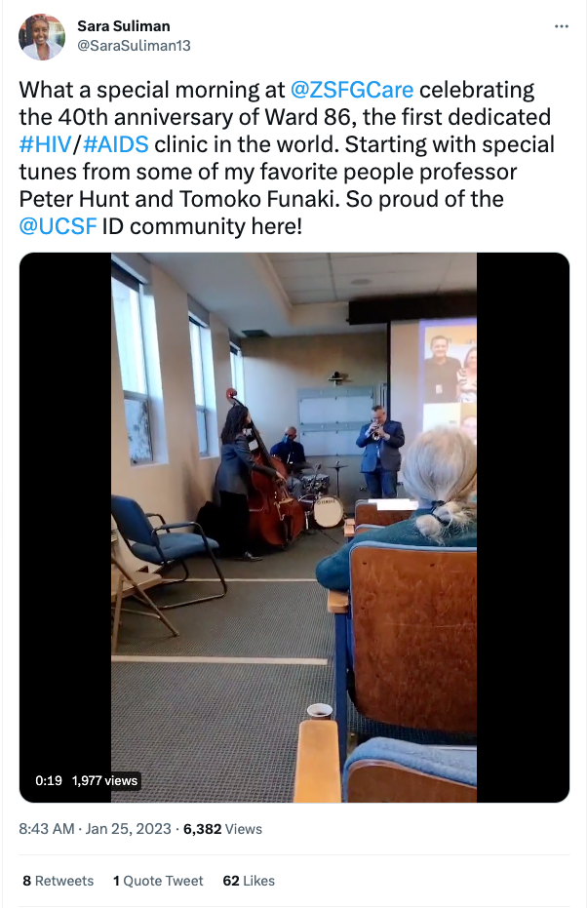Follow the @ZSFGCare mention link
The height and width of the screenshot is (908, 588).
[352, 91]
